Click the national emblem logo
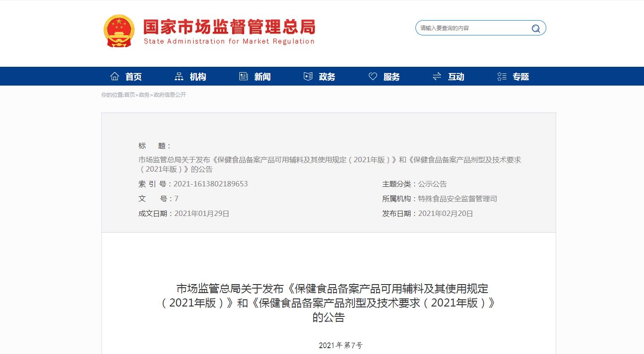This screenshot has width=644, height=354. coord(119,30)
